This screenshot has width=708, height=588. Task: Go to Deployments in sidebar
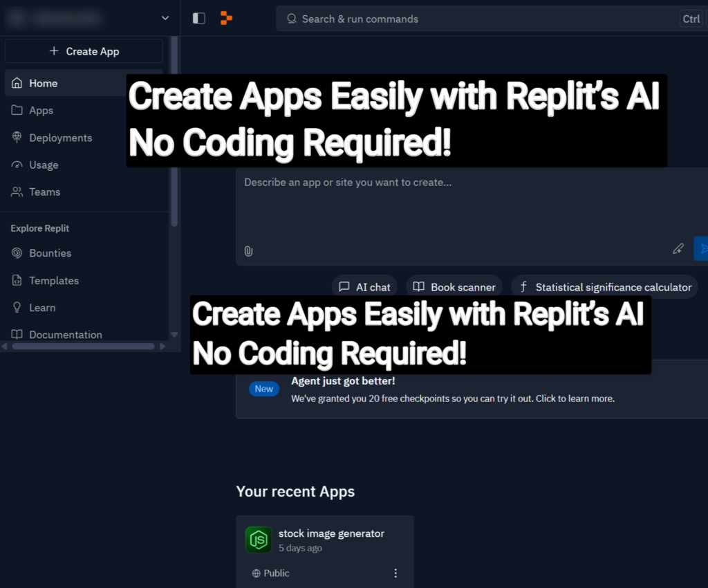pos(60,138)
